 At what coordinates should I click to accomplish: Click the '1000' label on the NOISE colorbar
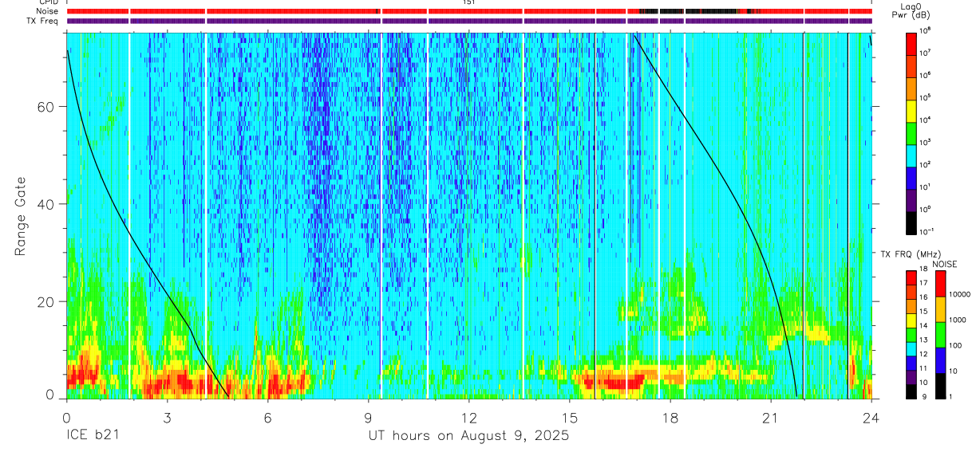pyautogui.click(x=958, y=319)
